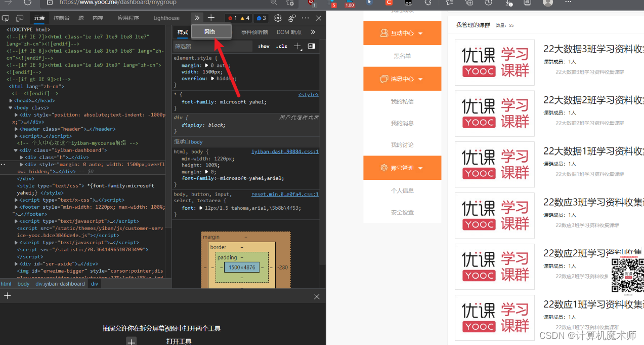Select html in the breadcrumb bar
The width and height of the screenshot is (644, 345).
(6, 284)
